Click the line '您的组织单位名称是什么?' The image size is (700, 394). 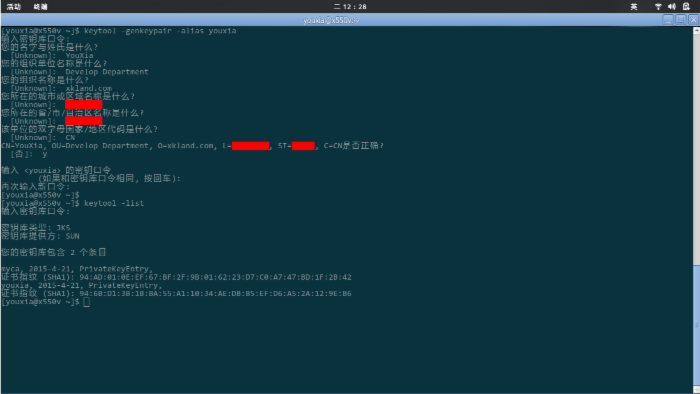(54, 63)
